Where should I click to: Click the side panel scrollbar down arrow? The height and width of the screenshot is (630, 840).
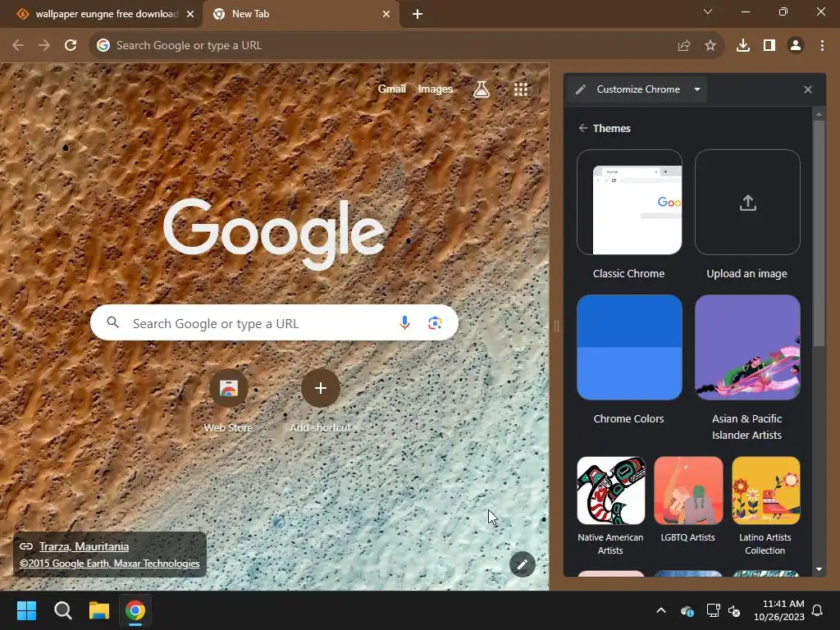tap(819, 569)
